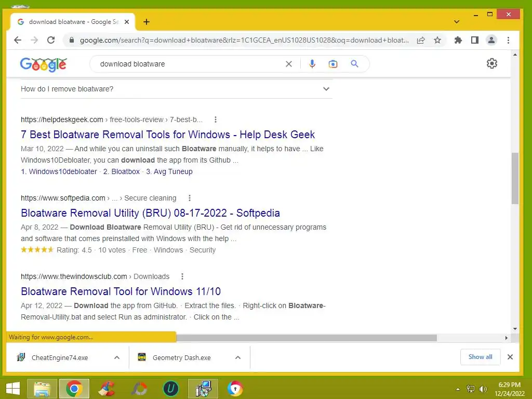Open the taskbar clock and date
The image size is (532, 399).
(509, 389)
